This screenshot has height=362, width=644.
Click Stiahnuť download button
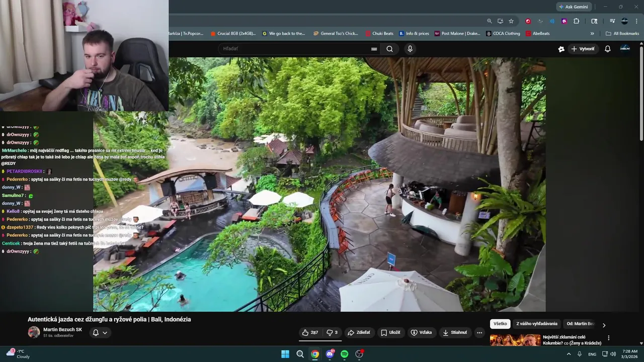(x=455, y=332)
